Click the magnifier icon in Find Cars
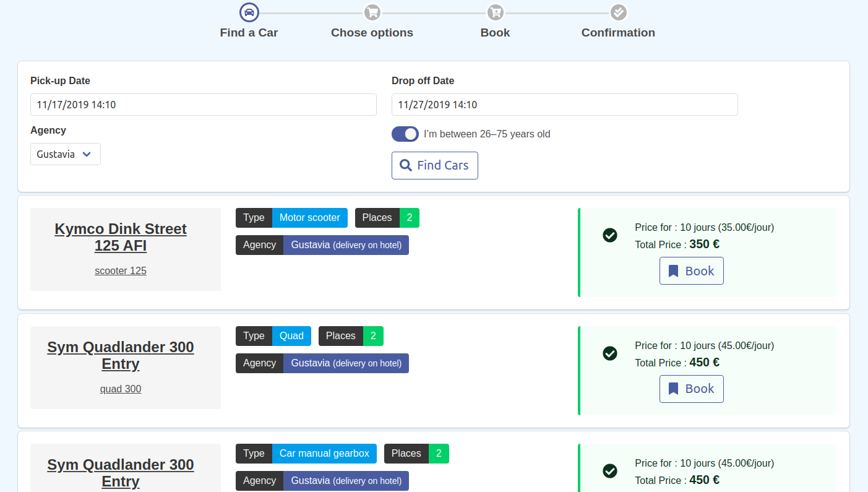 click(x=406, y=165)
